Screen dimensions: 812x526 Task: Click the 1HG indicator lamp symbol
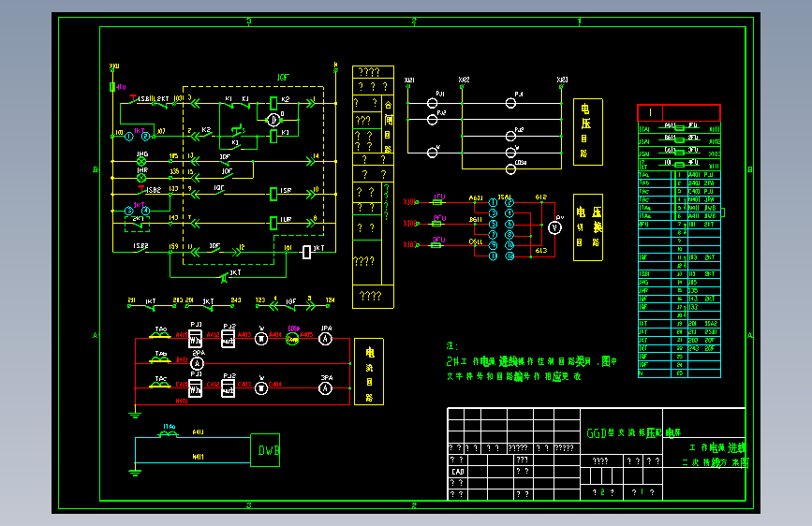pos(141,162)
